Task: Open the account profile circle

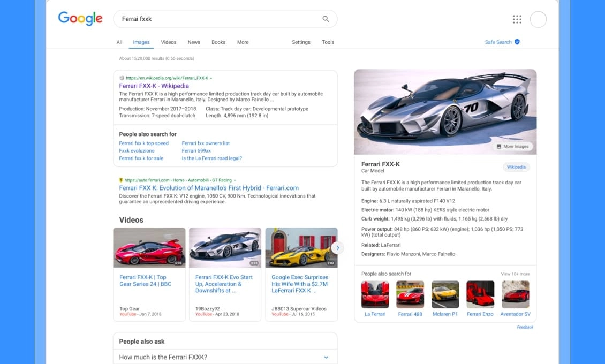Action: tap(538, 19)
